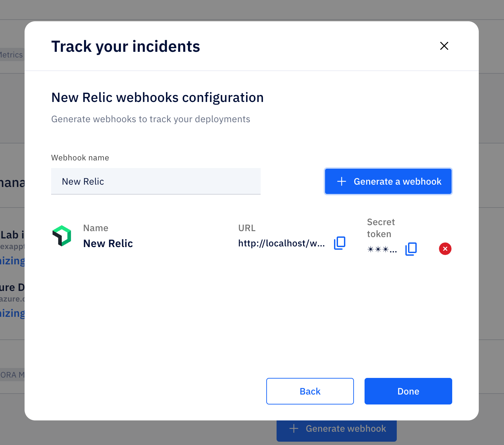Image resolution: width=504 pixels, height=445 pixels.
Task: Go back with the Back button
Action: (x=310, y=391)
